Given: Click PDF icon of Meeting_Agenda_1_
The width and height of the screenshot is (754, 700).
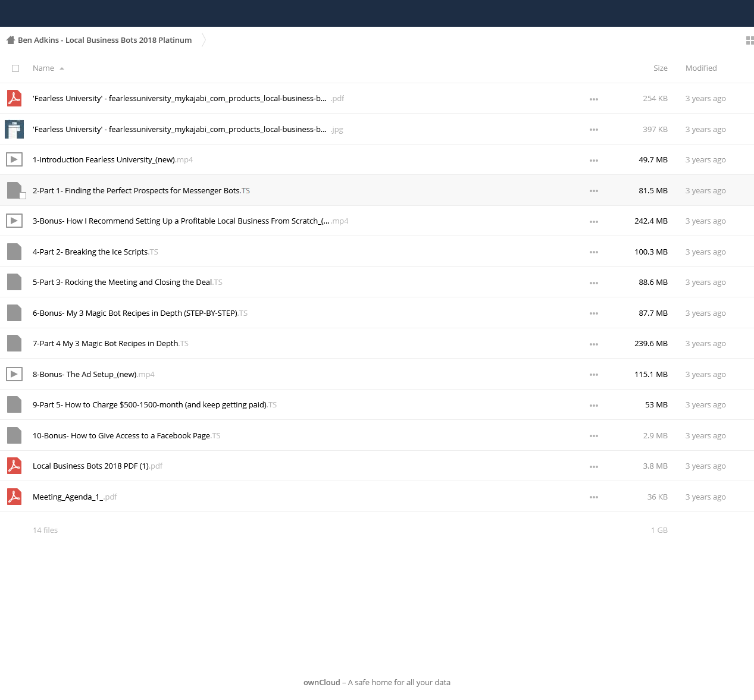Looking at the screenshot, I should tap(14, 497).
